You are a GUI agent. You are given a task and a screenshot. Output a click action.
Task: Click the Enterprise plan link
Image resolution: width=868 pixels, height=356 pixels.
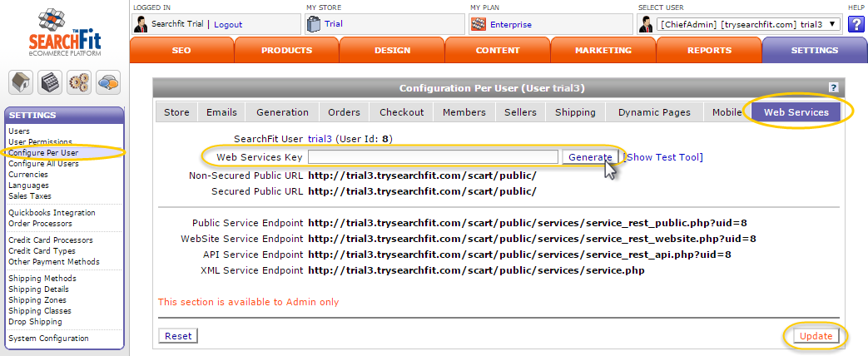pyautogui.click(x=510, y=24)
